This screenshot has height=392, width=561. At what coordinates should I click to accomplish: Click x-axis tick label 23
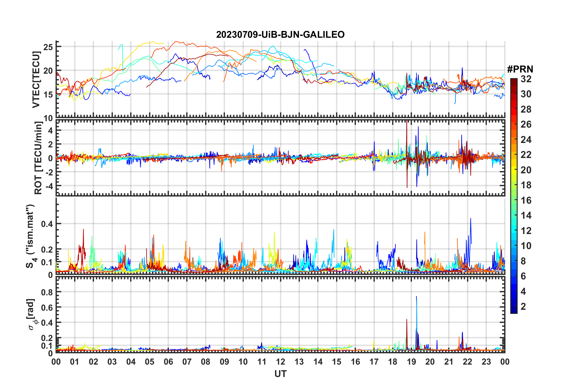coord(486,362)
